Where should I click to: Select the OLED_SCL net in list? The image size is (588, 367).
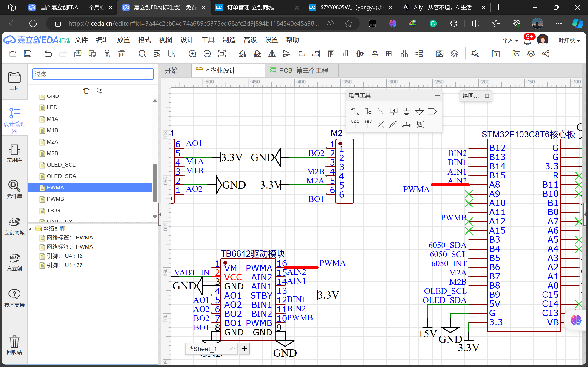coord(61,164)
